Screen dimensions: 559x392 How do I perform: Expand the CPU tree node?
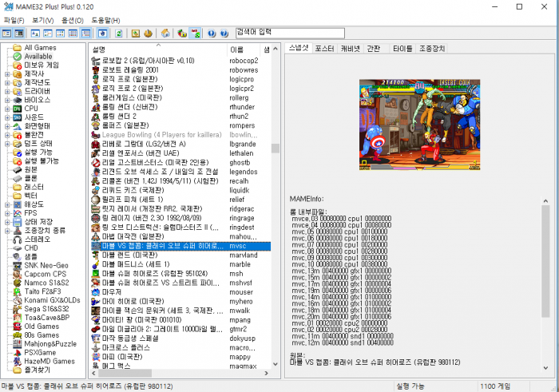click(7, 109)
